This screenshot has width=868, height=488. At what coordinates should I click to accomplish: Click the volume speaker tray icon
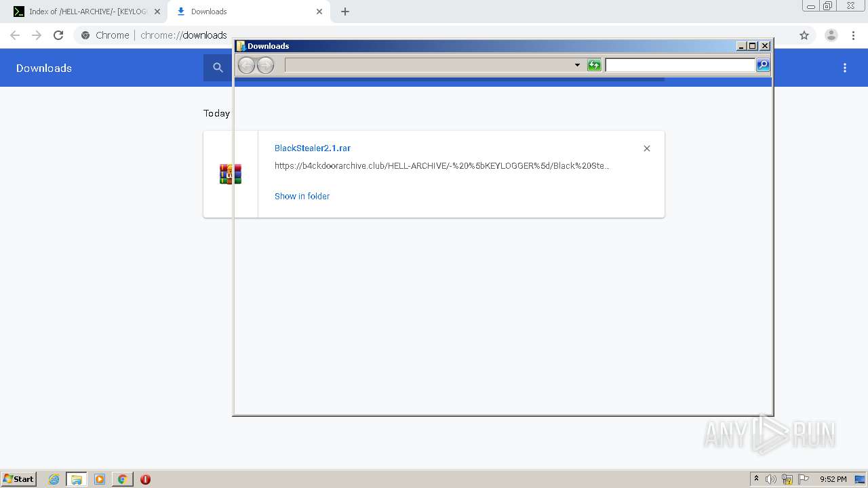[x=771, y=479]
